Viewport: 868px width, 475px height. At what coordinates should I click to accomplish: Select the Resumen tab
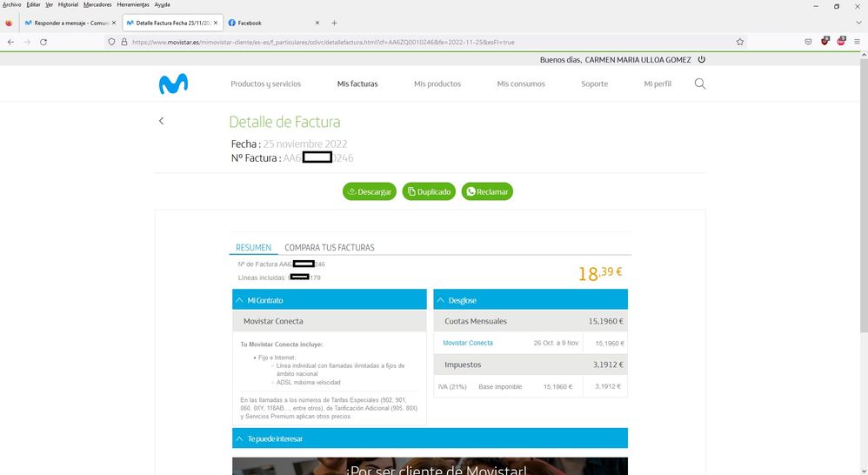point(254,248)
